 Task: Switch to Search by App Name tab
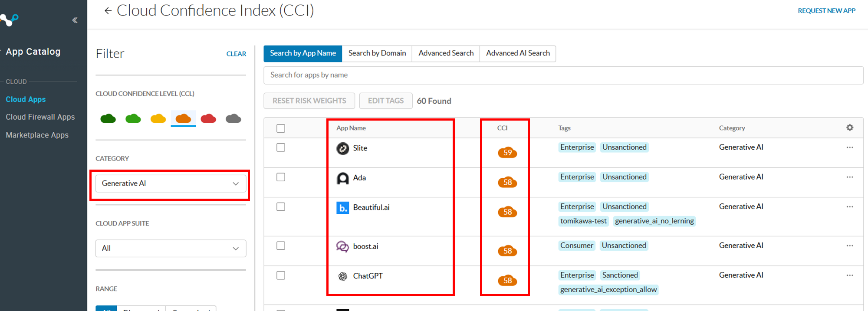[303, 53]
